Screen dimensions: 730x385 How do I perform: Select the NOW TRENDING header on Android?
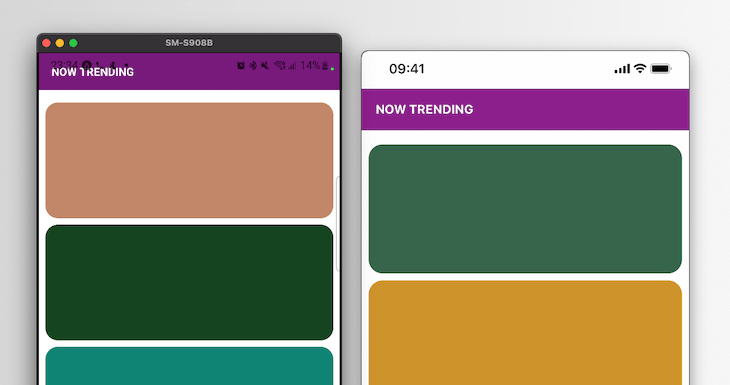click(93, 72)
